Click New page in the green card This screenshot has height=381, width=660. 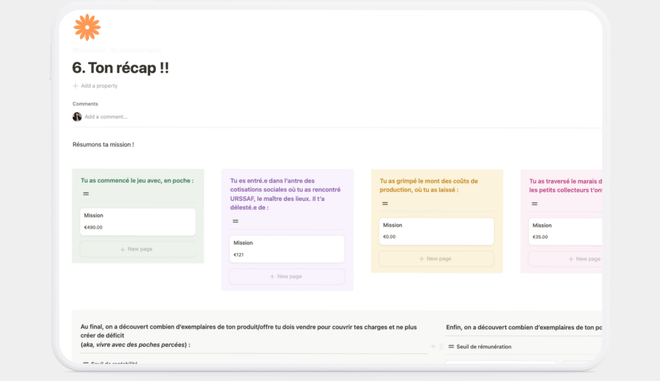[138, 249]
